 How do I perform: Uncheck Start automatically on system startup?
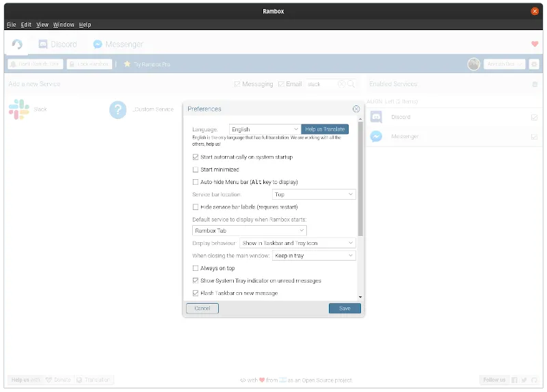[x=196, y=157]
